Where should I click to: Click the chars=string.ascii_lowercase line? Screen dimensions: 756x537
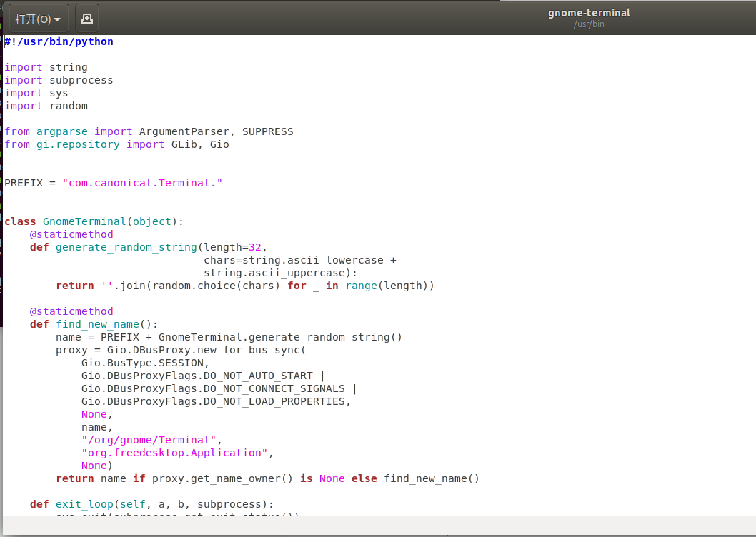(x=300, y=260)
